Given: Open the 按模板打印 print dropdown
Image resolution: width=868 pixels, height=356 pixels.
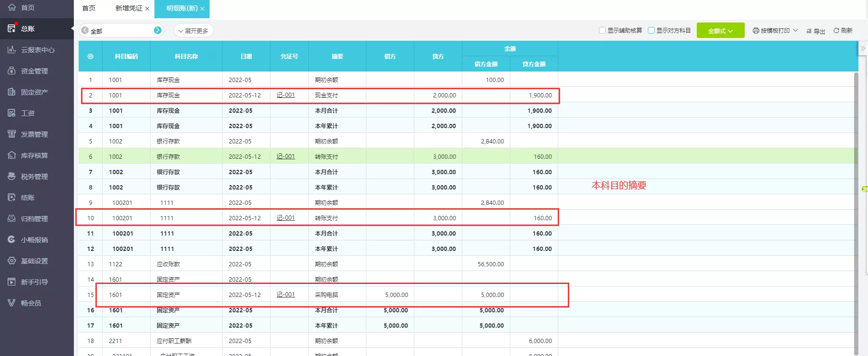Looking at the screenshot, I should (775, 30).
